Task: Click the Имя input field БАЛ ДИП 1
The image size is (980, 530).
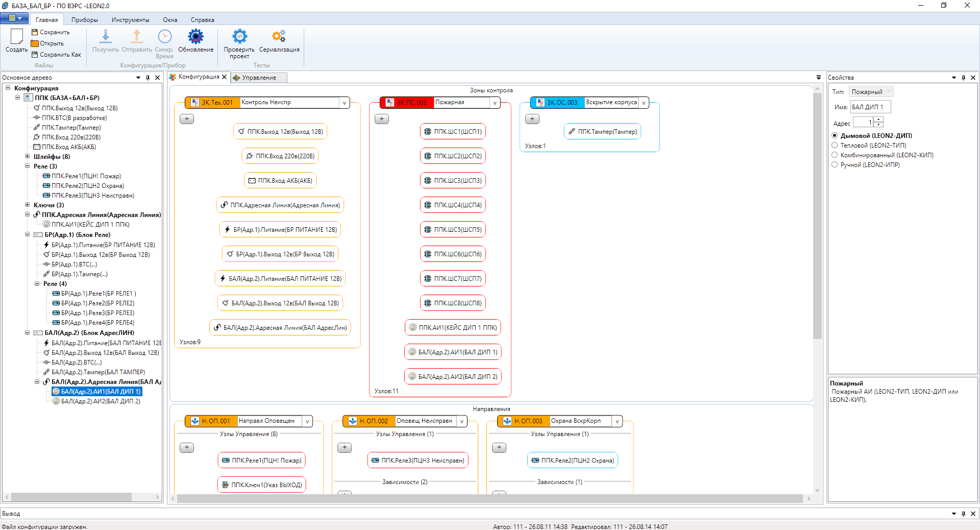Action: 870,107
